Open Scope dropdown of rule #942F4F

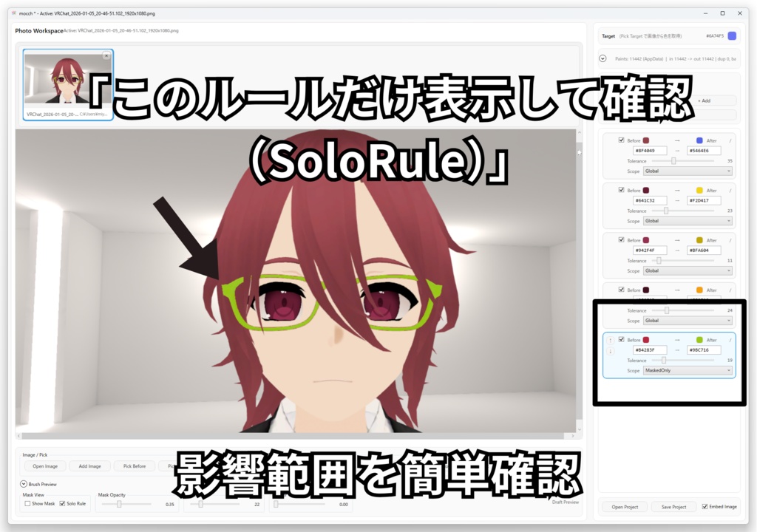pos(688,270)
